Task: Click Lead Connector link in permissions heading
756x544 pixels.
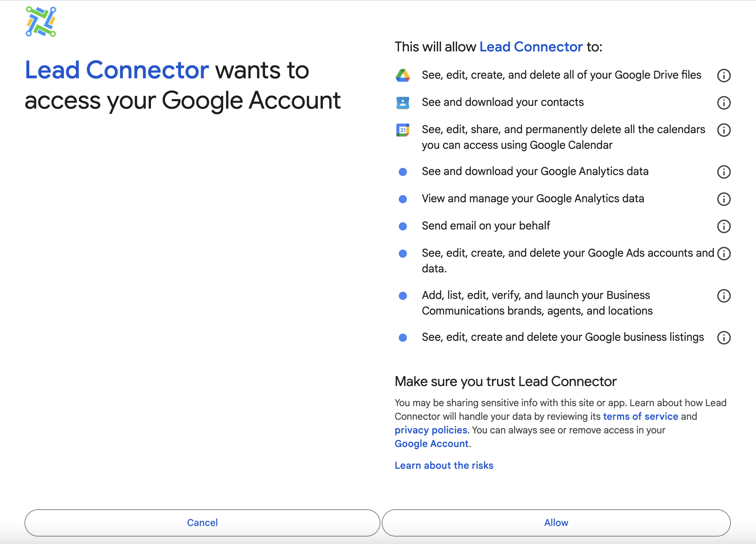Action: [x=531, y=47]
